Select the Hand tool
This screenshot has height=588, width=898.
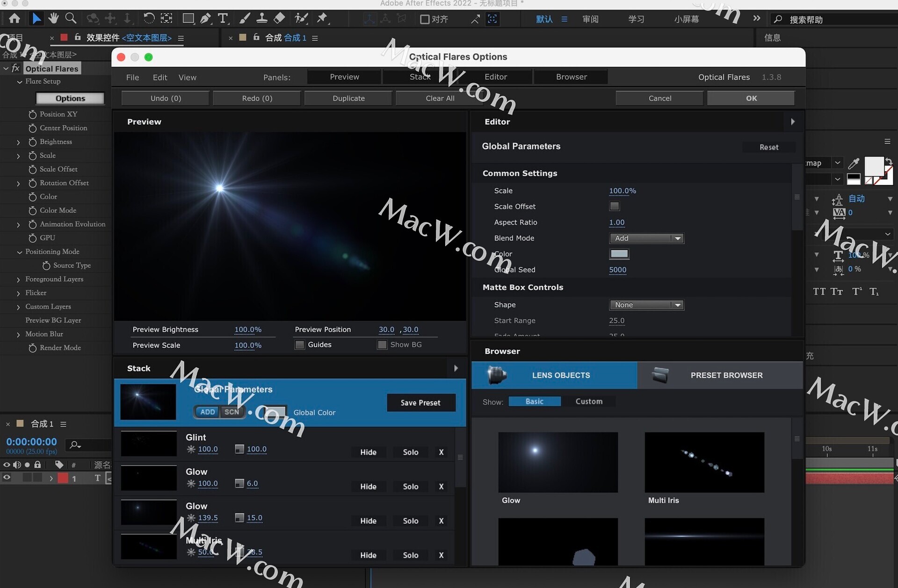tap(53, 19)
